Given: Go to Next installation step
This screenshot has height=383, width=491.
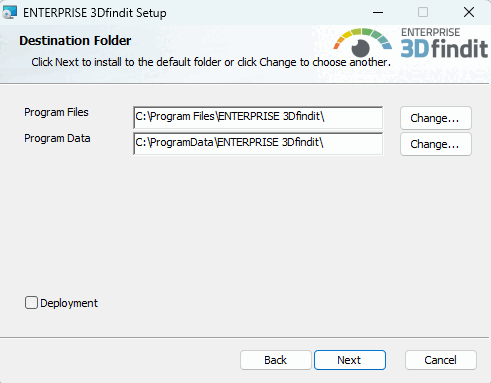Looking at the screenshot, I should tap(350, 360).
